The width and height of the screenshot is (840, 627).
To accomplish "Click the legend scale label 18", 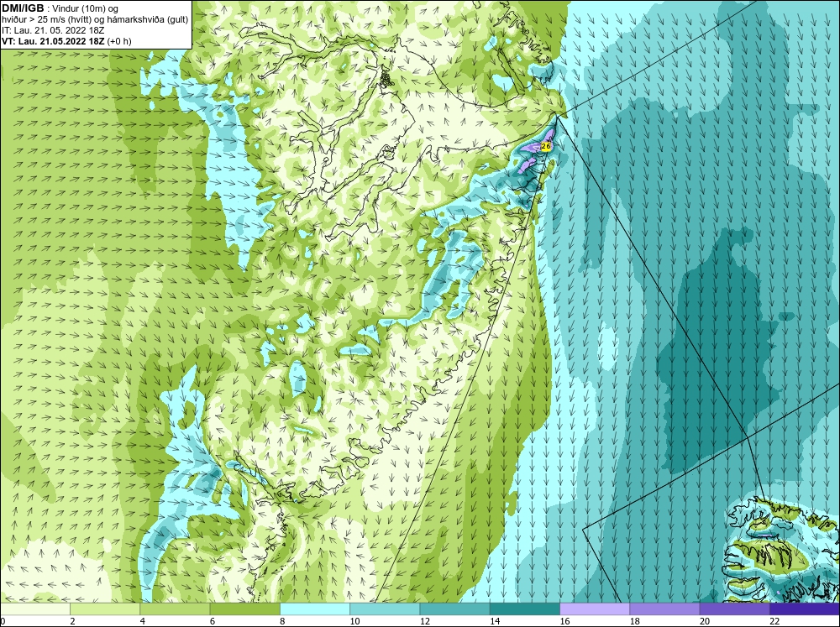I will [635, 621].
